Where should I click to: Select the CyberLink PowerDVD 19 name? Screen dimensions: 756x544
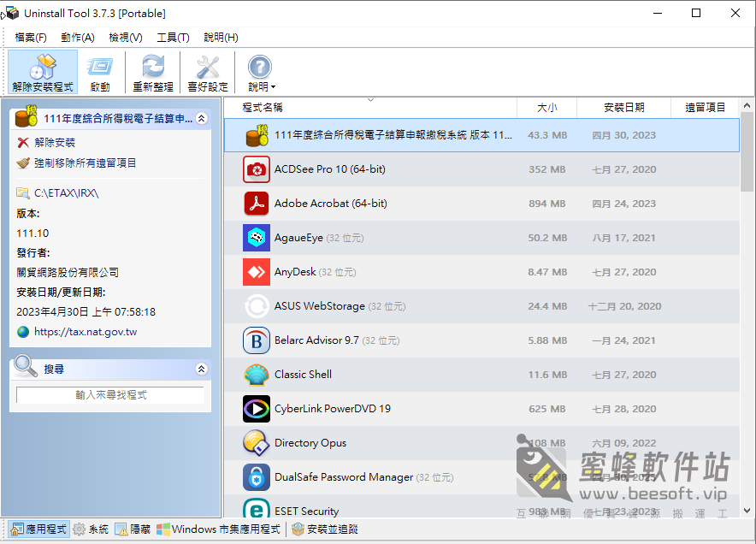[x=333, y=409]
